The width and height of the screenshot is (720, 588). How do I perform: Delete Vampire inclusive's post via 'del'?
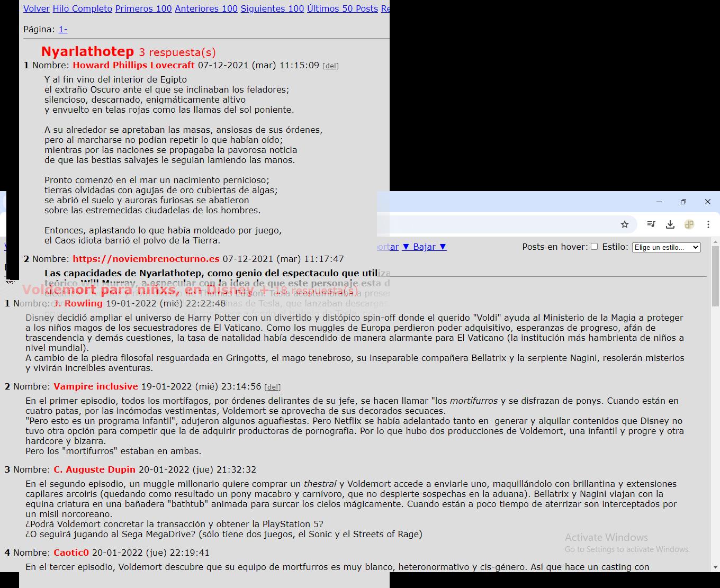pyautogui.click(x=273, y=387)
